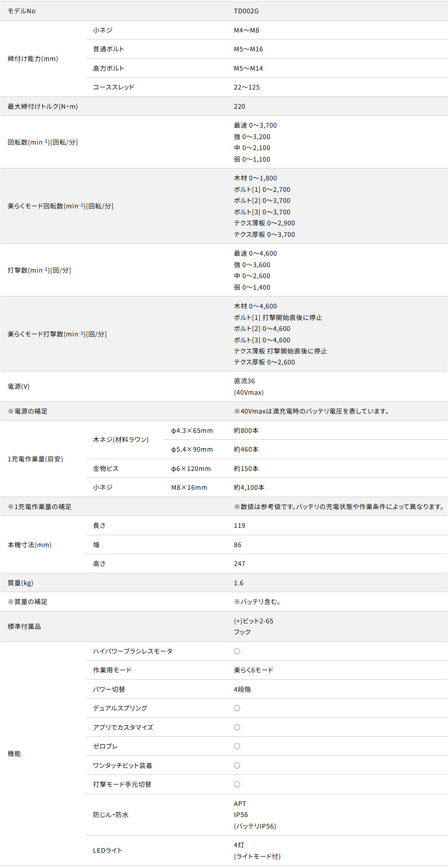Click the 高さ dimension value 247

point(240,564)
